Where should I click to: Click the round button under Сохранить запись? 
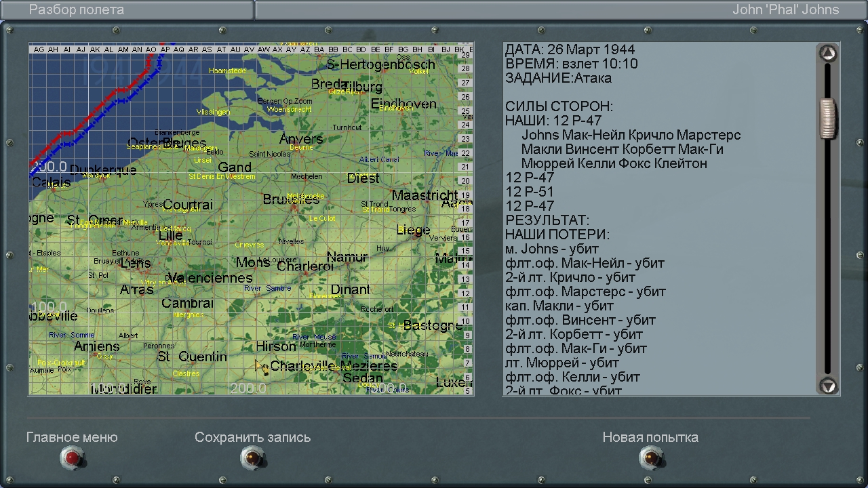click(252, 459)
